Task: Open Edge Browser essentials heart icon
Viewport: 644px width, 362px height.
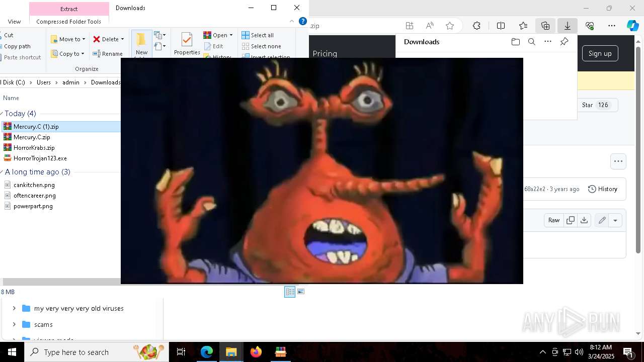Action: click(x=590, y=26)
